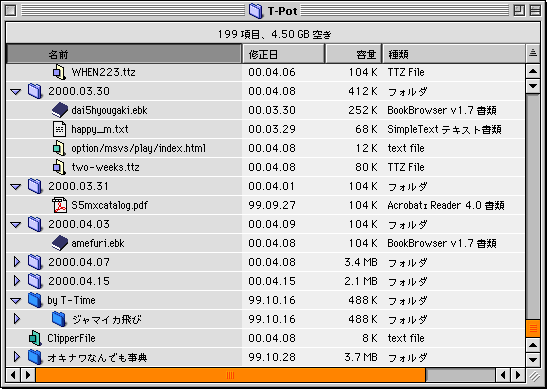Select the 2000.04.15 folder icon

click(x=35, y=281)
